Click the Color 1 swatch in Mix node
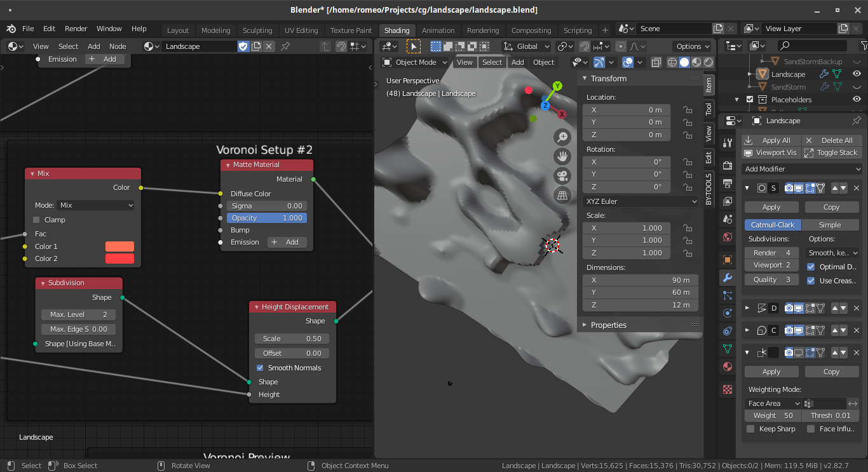Screen dimensions: 868x472 [x=119, y=246]
